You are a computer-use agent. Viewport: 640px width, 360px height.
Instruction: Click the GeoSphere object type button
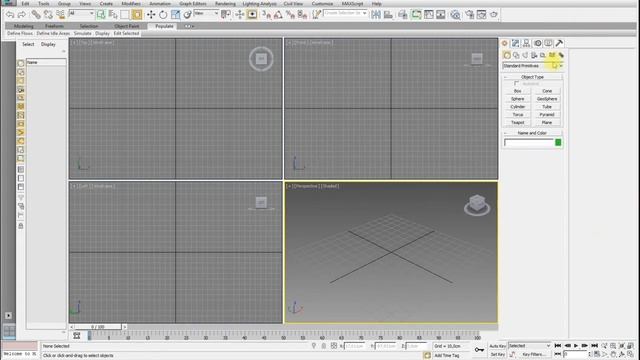click(x=547, y=99)
